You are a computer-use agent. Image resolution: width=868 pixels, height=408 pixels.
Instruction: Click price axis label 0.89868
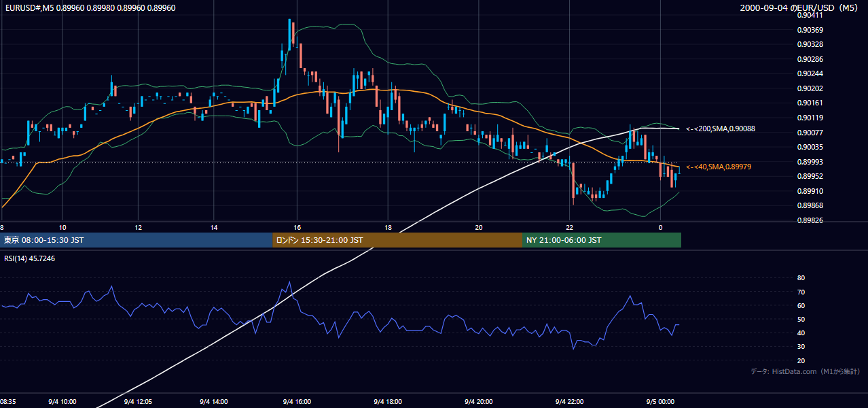[810, 205]
